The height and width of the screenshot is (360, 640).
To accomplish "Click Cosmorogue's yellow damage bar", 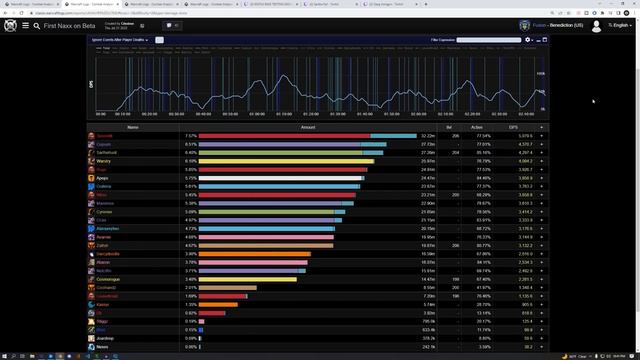I will [248, 279].
